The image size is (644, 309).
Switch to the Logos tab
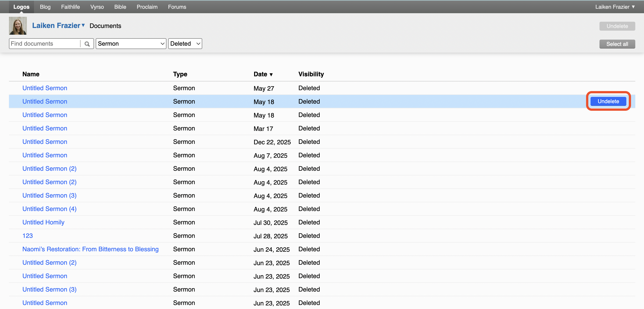click(x=21, y=7)
